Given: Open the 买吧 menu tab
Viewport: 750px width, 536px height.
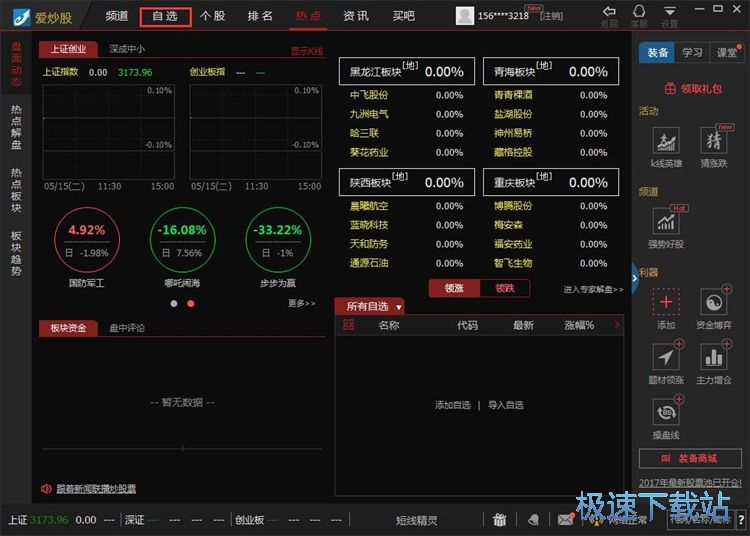Looking at the screenshot, I should pyautogui.click(x=404, y=16).
